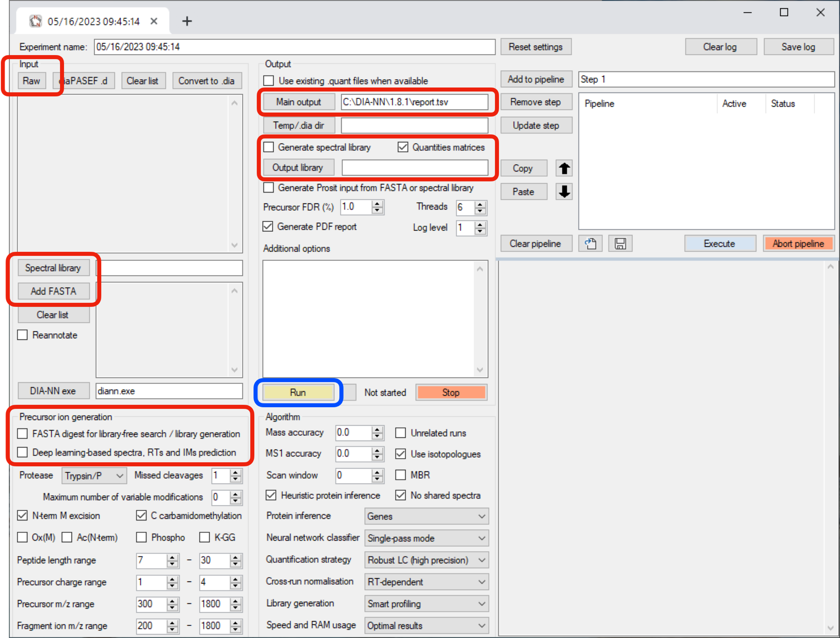Click the Raw input files button
The image size is (840, 638).
[32, 81]
